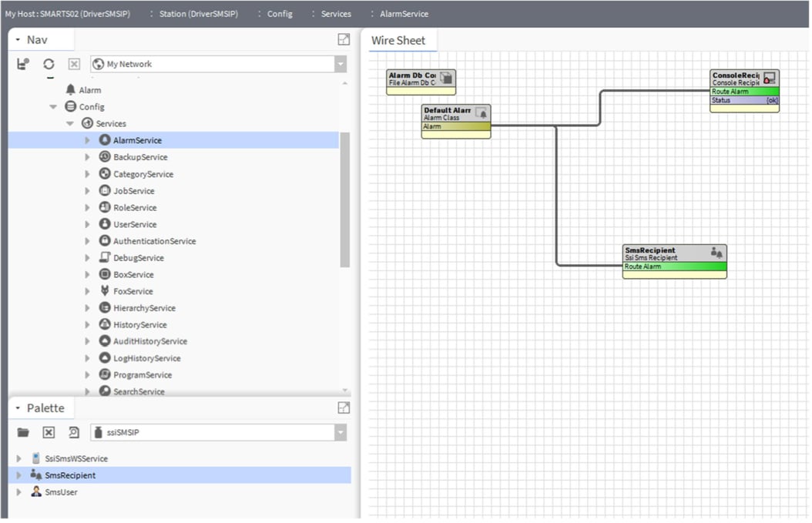Open the Nav tree connection icon

[23, 64]
